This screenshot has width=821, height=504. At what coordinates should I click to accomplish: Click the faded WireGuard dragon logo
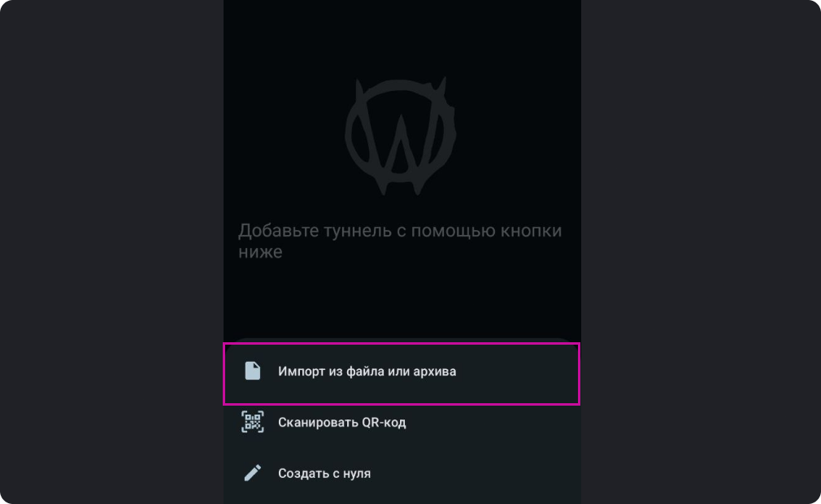pyautogui.click(x=401, y=136)
